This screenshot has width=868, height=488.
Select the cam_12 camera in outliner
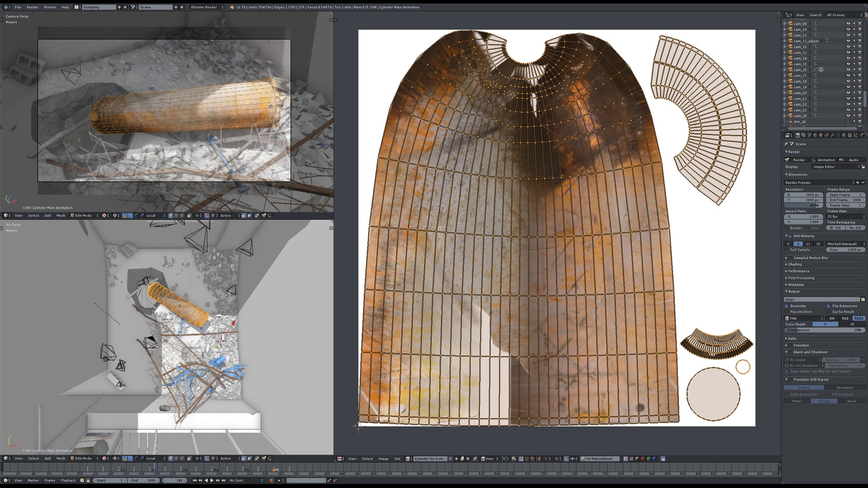tap(800, 47)
